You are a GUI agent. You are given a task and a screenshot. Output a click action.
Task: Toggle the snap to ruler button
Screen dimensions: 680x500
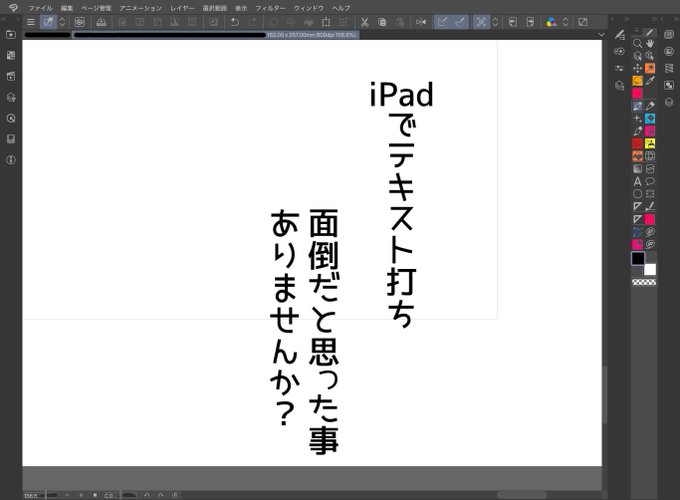[x=442, y=22]
